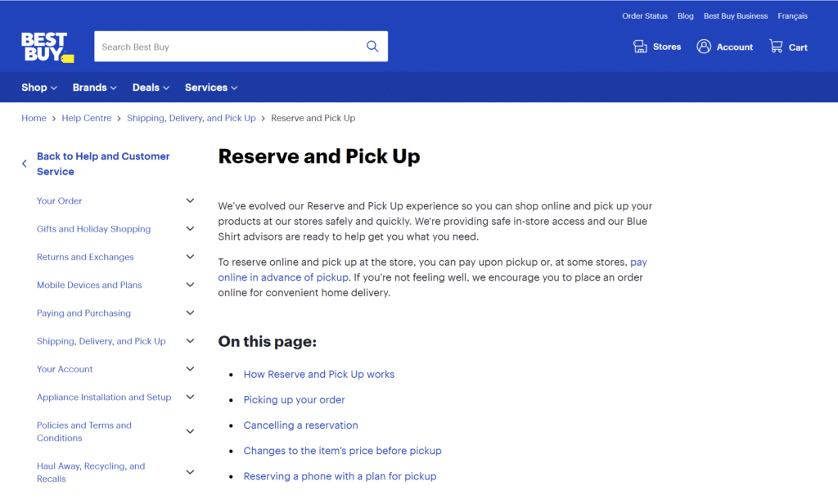Click the search magnifying glass icon

click(372, 46)
